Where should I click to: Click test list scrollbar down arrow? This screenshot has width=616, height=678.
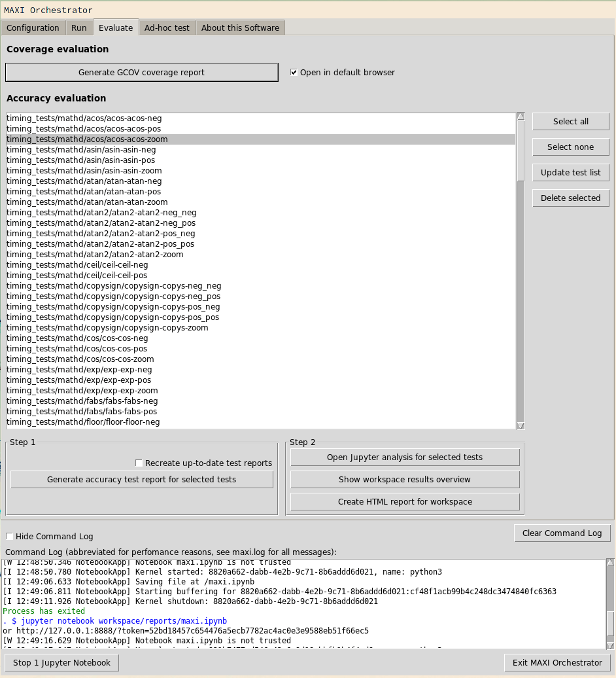[x=521, y=425]
